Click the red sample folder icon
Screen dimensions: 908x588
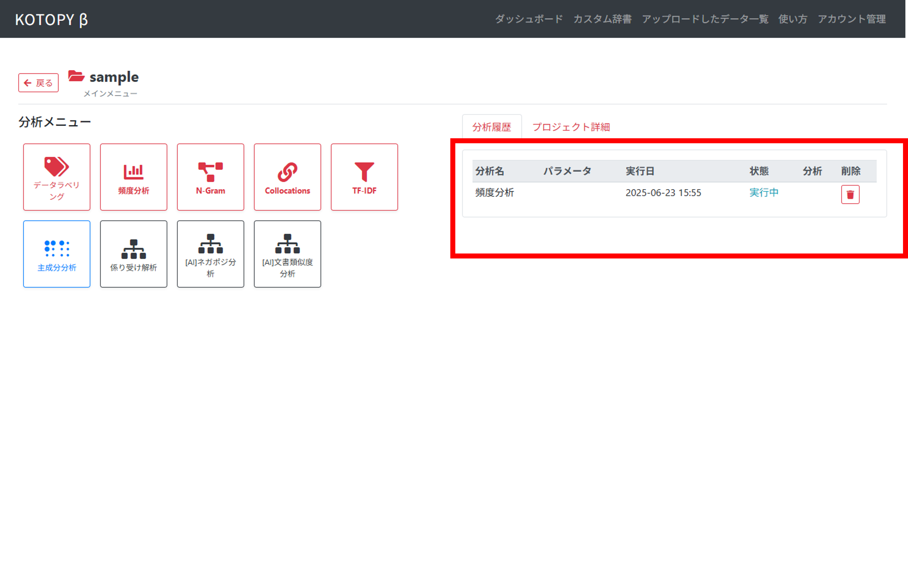[x=76, y=76]
